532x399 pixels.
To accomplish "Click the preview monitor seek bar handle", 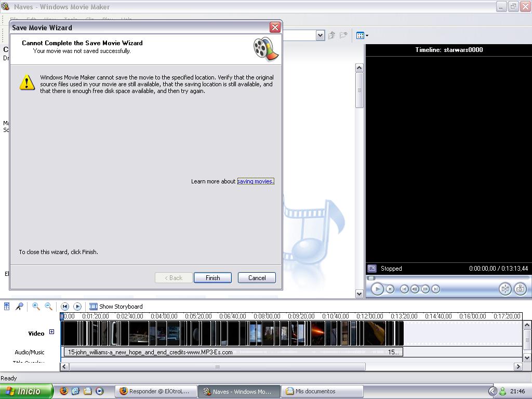I will tap(371, 278).
